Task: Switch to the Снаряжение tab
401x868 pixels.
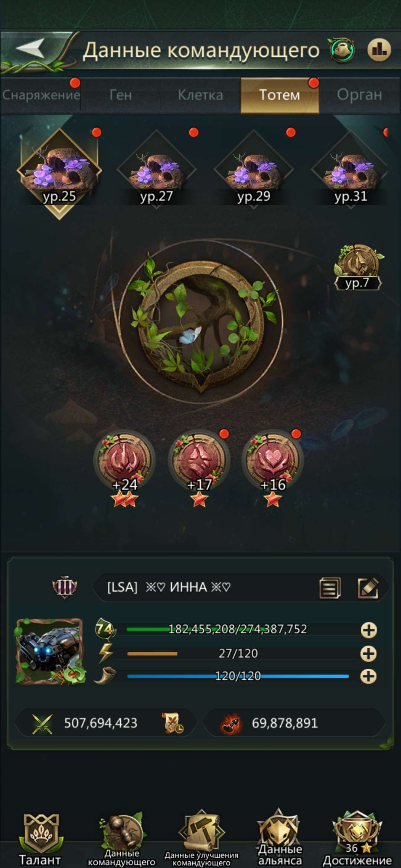Action: click(41, 95)
